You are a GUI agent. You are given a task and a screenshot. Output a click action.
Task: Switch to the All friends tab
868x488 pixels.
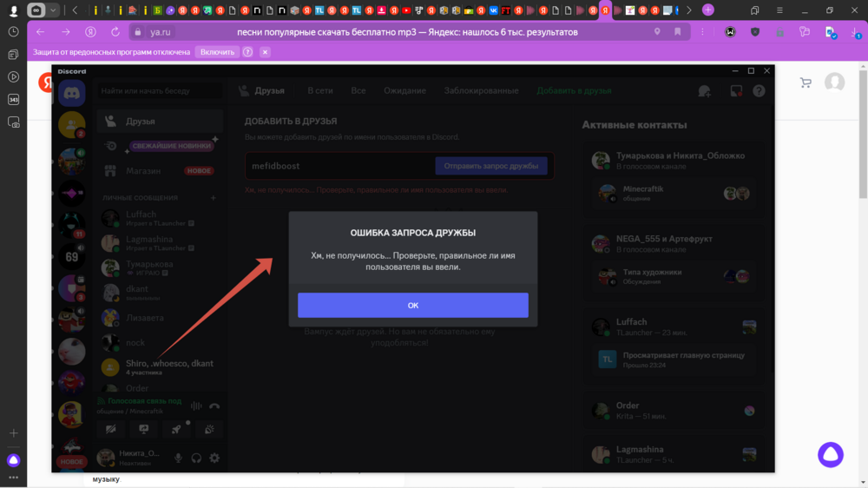click(358, 91)
